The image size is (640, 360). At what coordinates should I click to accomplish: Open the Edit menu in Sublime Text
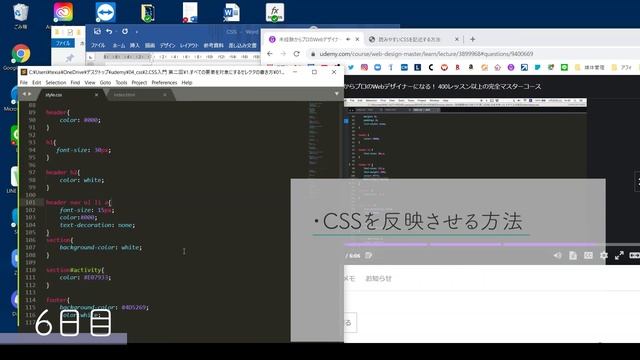click(x=37, y=82)
